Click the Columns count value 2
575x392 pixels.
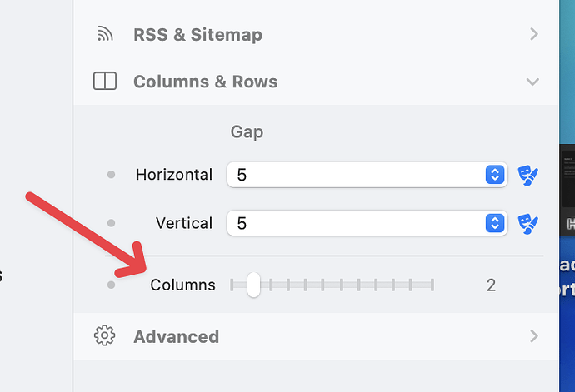click(491, 285)
